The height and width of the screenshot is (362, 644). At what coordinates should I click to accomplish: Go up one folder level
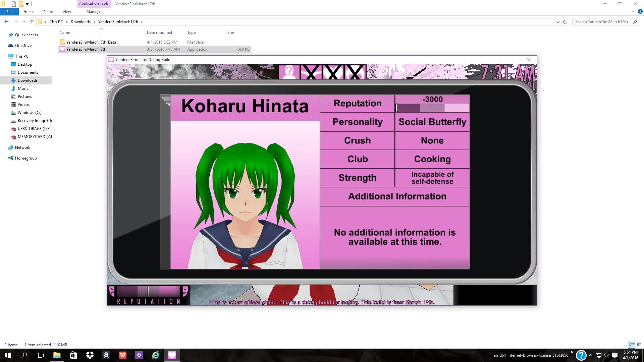32,22
